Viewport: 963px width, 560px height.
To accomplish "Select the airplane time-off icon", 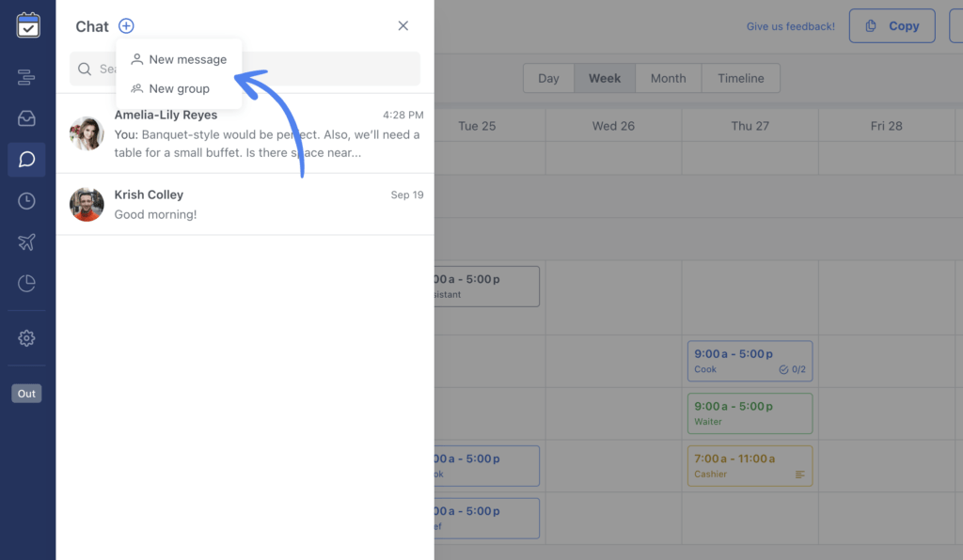I will coord(26,241).
